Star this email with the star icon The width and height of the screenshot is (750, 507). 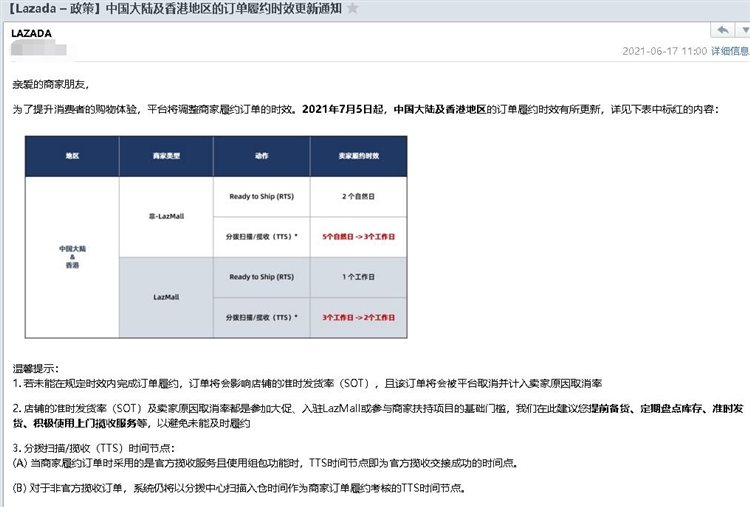(353, 8)
